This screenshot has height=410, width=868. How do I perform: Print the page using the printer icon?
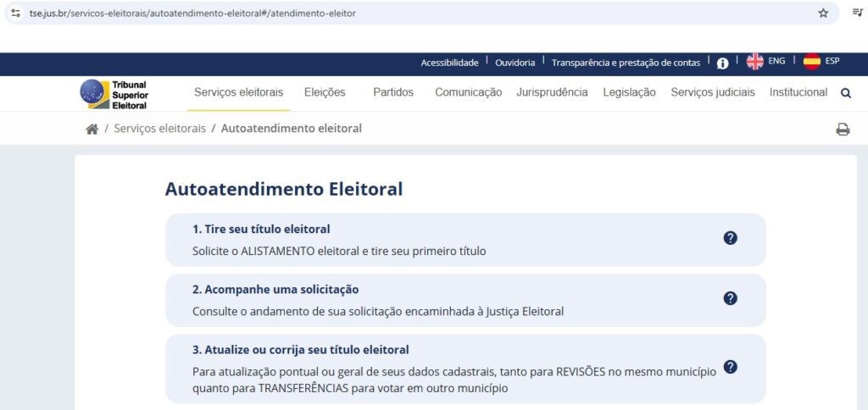coord(843,130)
